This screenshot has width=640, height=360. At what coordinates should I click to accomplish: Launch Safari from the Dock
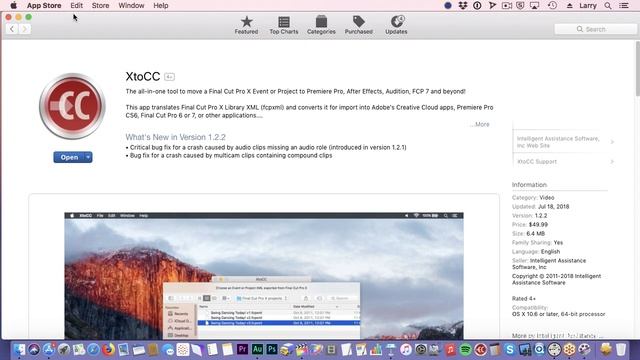pos(93,349)
